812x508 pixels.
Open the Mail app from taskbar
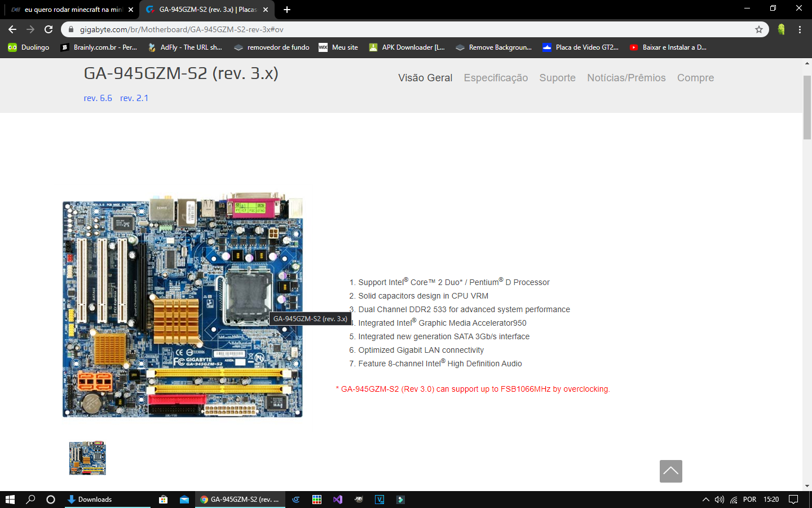184,500
